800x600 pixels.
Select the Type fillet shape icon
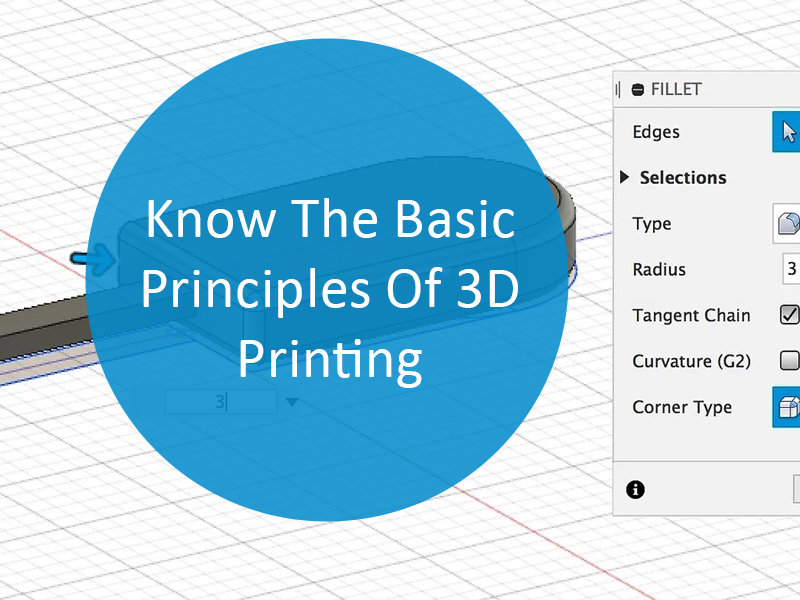pos(788,224)
